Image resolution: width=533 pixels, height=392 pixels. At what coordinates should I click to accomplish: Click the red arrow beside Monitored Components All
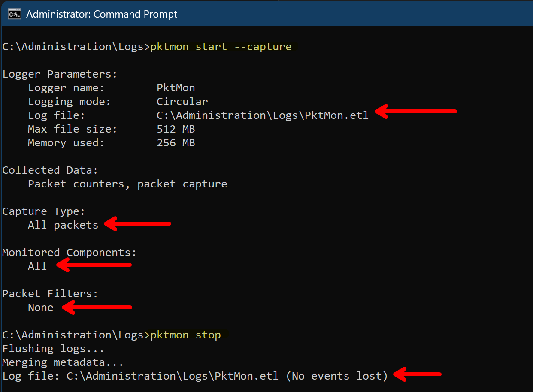coord(94,265)
